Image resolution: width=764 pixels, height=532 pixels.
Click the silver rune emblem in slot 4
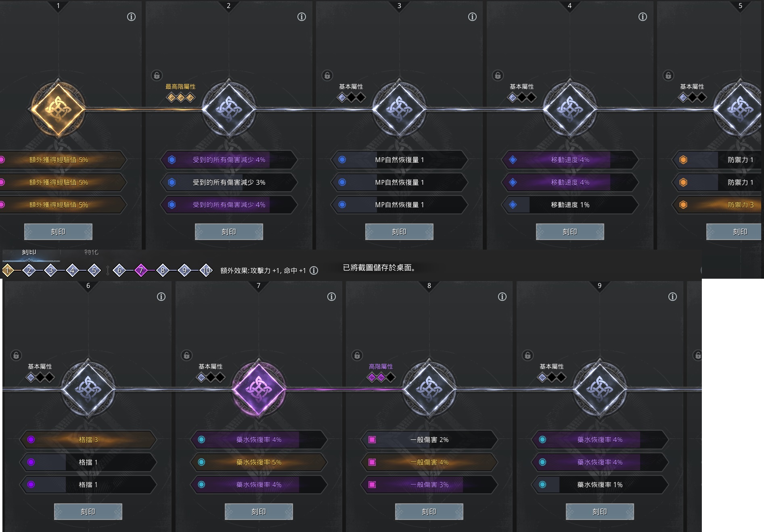pyautogui.click(x=569, y=109)
